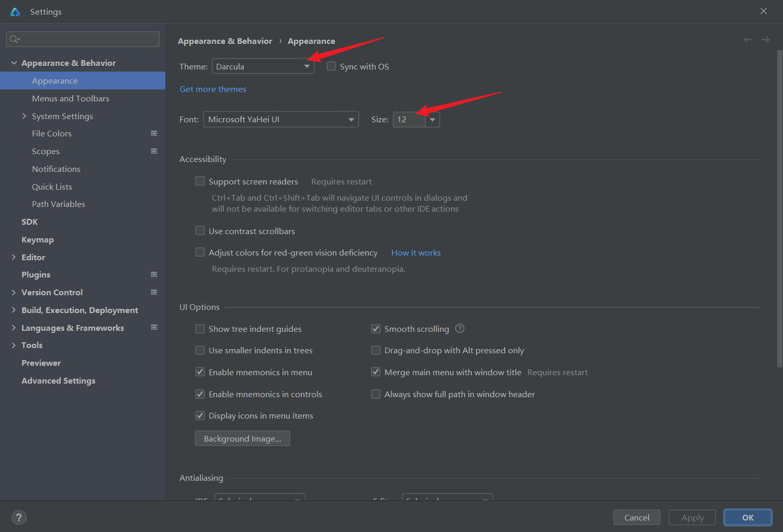Click the vertical scrollbar of settings panel
The image size is (783, 532).
tap(779, 209)
